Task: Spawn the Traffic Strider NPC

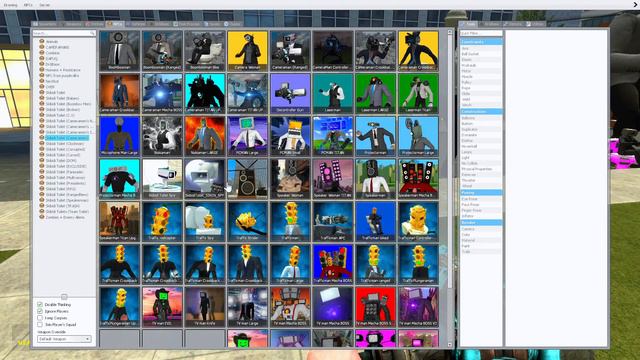Action: 248,221
